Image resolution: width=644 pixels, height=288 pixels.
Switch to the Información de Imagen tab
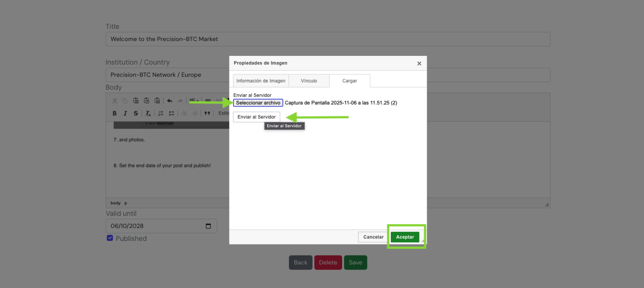pos(261,81)
